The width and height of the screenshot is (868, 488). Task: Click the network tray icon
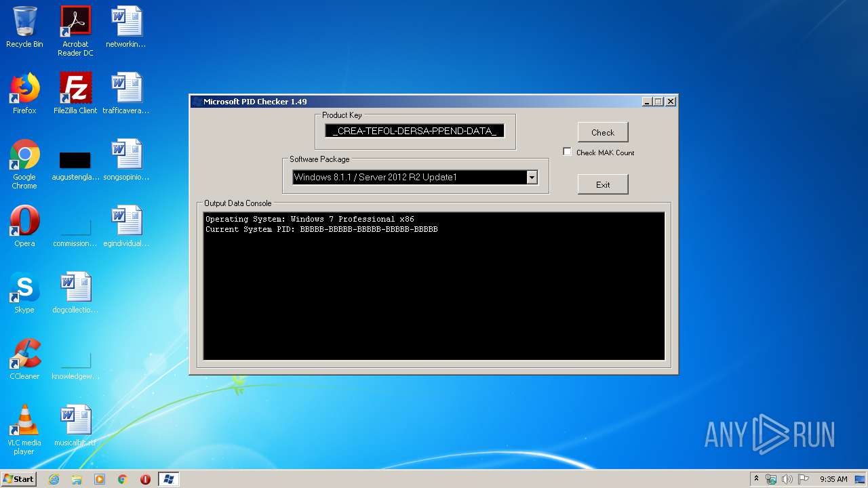pyautogui.click(x=772, y=479)
